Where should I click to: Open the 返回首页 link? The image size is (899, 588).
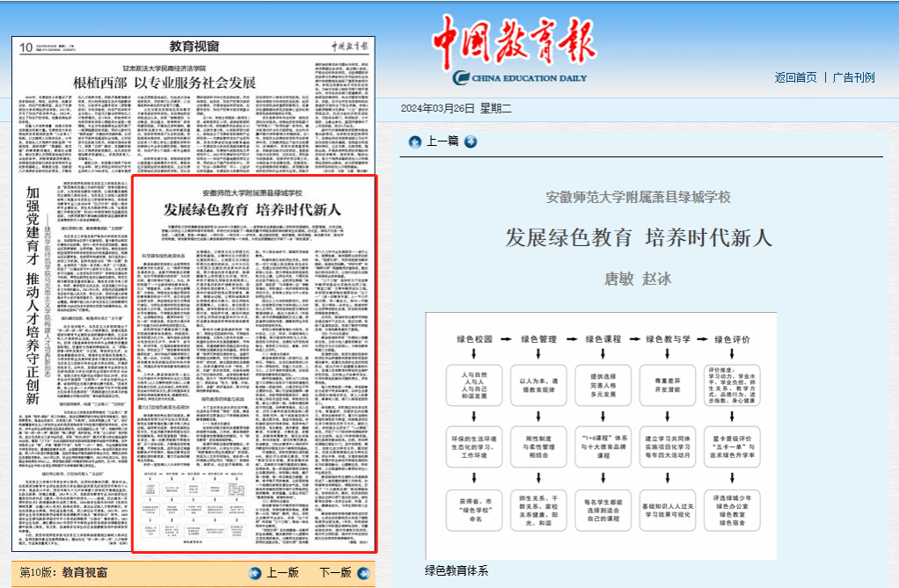click(x=795, y=77)
